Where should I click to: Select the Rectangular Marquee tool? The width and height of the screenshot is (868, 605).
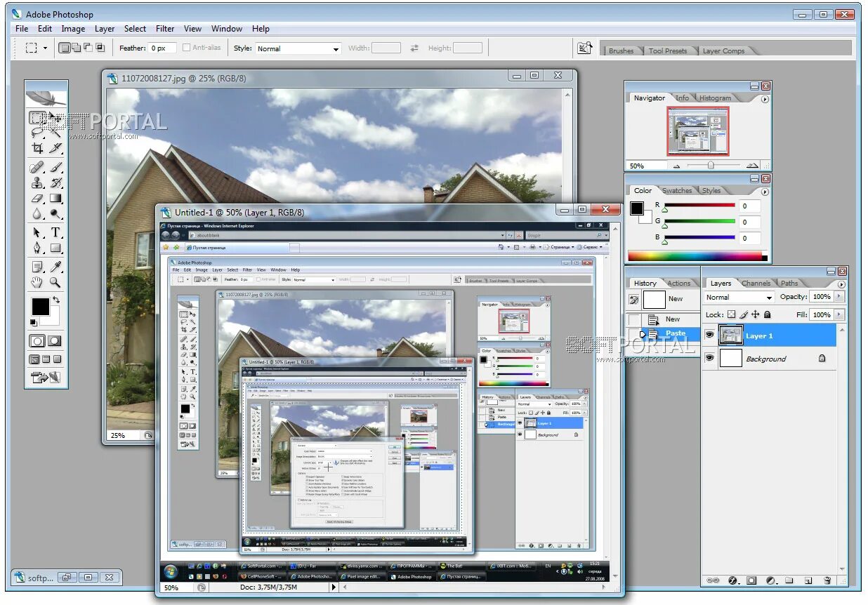pos(37,117)
